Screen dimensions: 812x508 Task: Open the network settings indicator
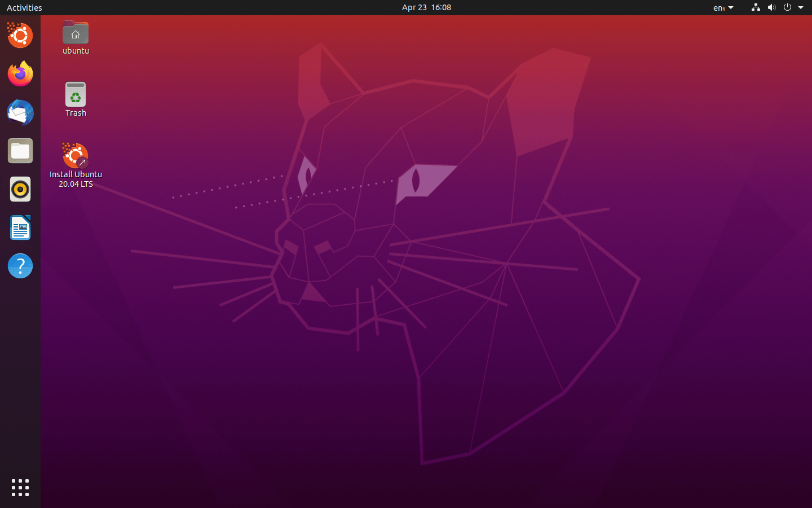point(756,7)
